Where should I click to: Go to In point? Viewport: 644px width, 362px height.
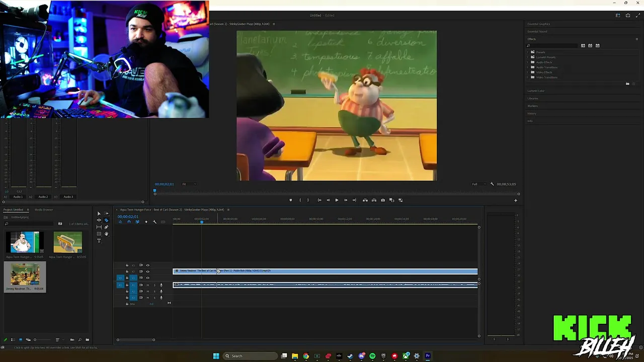[319, 200]
